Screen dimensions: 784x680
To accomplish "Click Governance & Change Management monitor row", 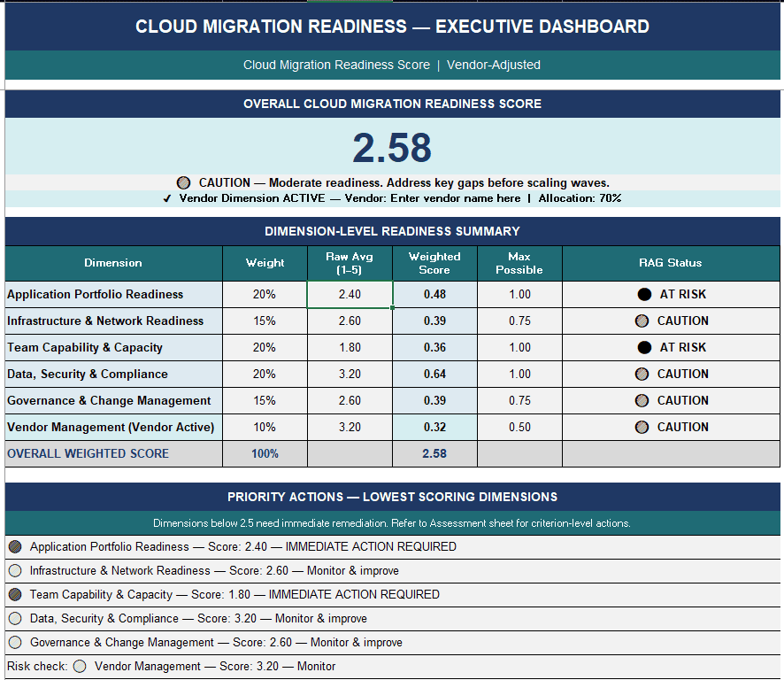I will (393, 643).
